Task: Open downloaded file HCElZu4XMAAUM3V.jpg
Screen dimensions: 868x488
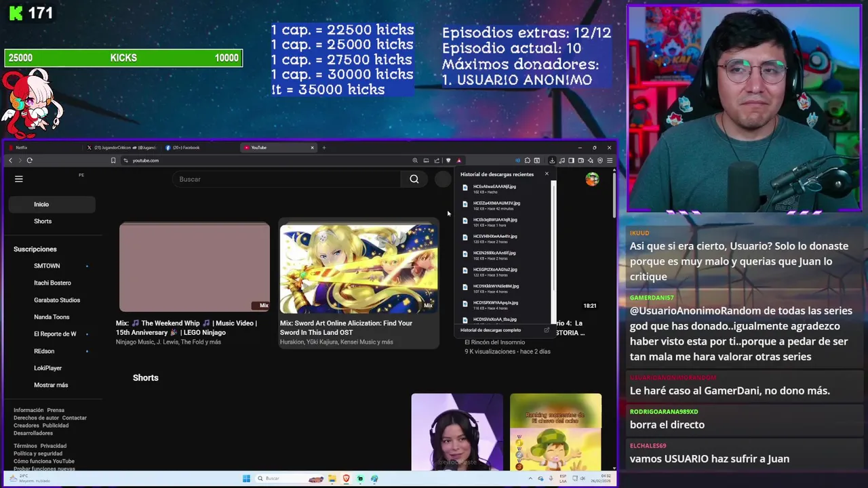Action: click(x=505, y=205)
